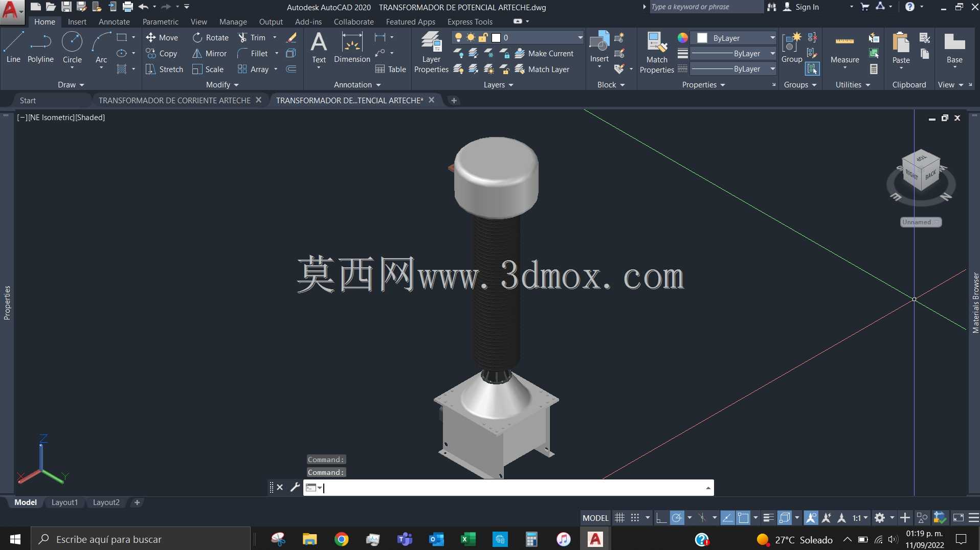Insert a Table

pyautogui.click(x=391, y=69)
